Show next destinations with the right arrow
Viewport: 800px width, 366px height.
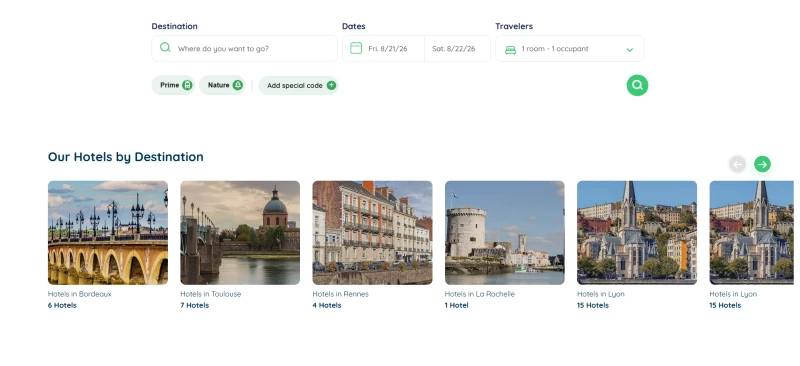pyautogui.click(x=762, y=164)
